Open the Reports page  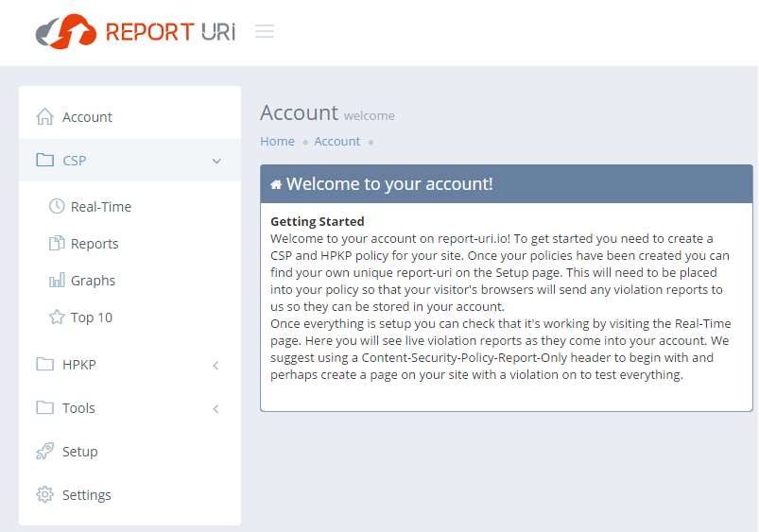[95, 244]
